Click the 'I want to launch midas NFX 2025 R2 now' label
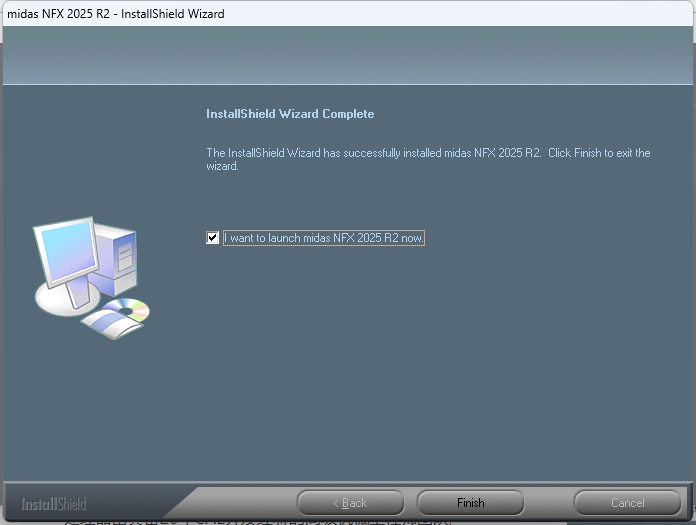The image size is (696, 525). pos(324,238)
